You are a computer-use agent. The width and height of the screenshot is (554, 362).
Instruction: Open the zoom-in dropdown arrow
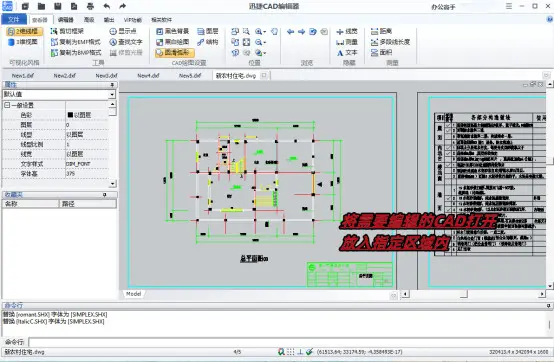pyautogui.click(x=265, y=32)
